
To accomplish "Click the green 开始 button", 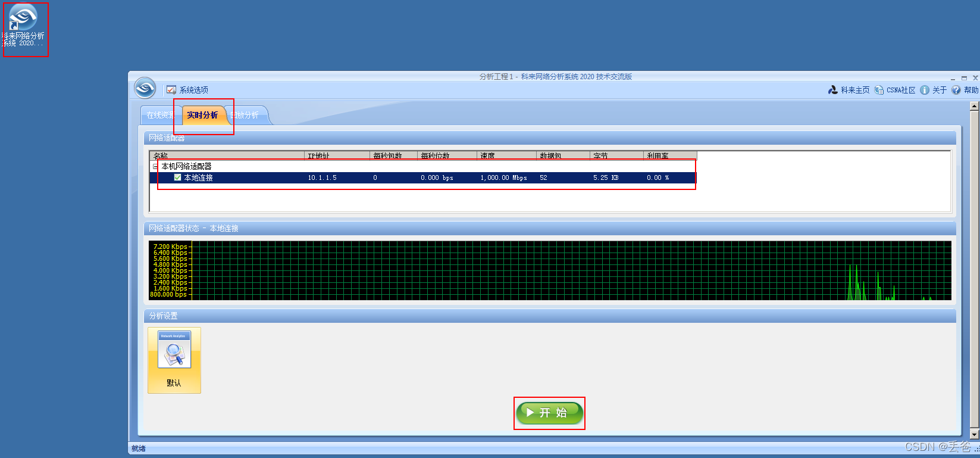I will (549, 413).
